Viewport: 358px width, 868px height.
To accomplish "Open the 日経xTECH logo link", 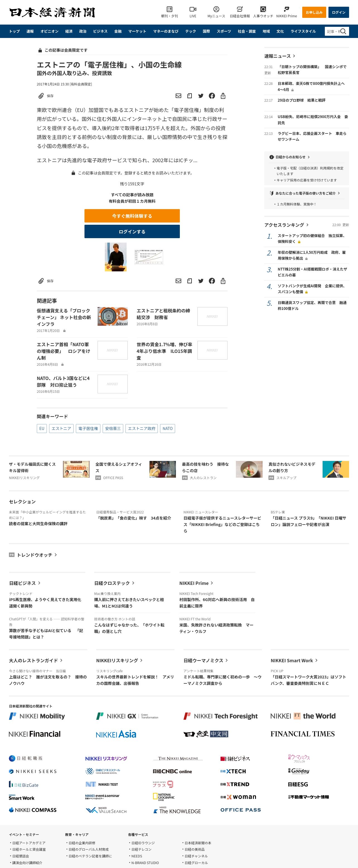I will 233,771.
